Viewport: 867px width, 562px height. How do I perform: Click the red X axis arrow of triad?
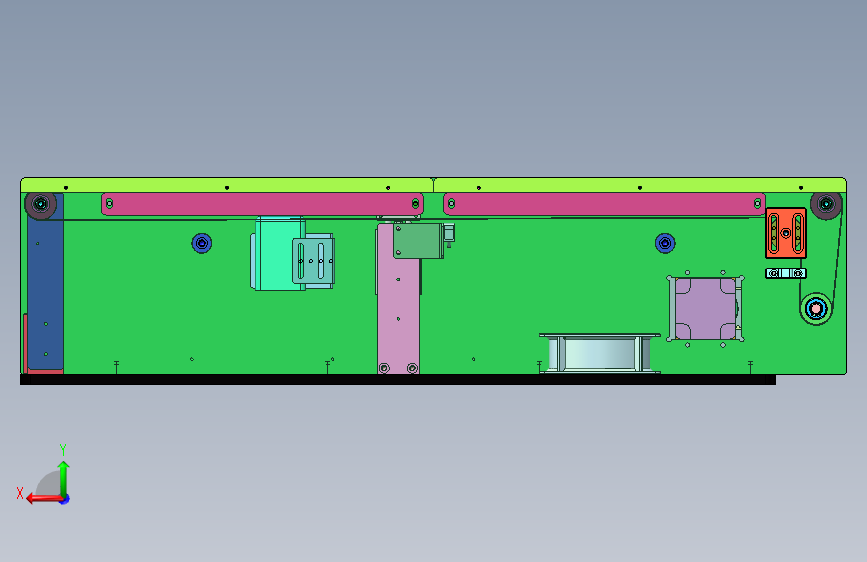coord(44,499)
